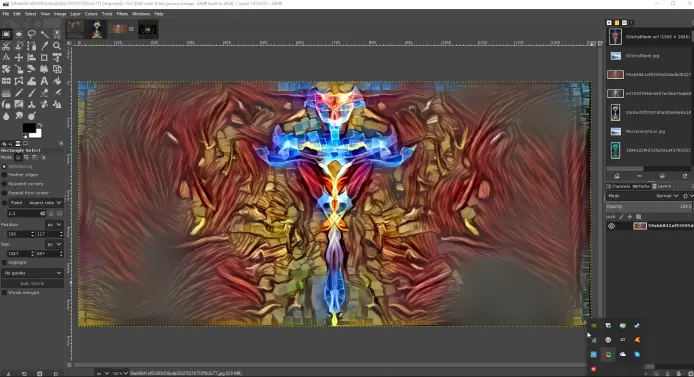Click the Auto Shrink button
The height and width of the screenshot is (377, 694).
click(32, 283)
